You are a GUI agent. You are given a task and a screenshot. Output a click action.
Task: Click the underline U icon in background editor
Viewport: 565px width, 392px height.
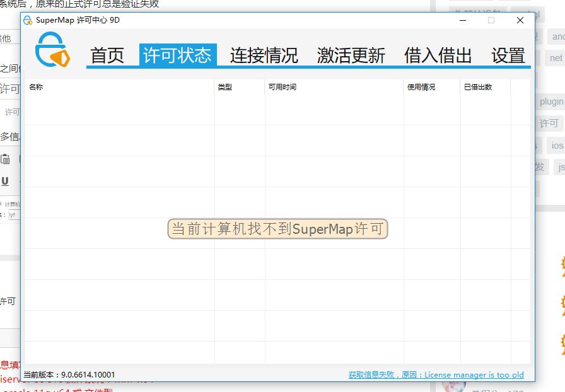(x=4, y=181)
